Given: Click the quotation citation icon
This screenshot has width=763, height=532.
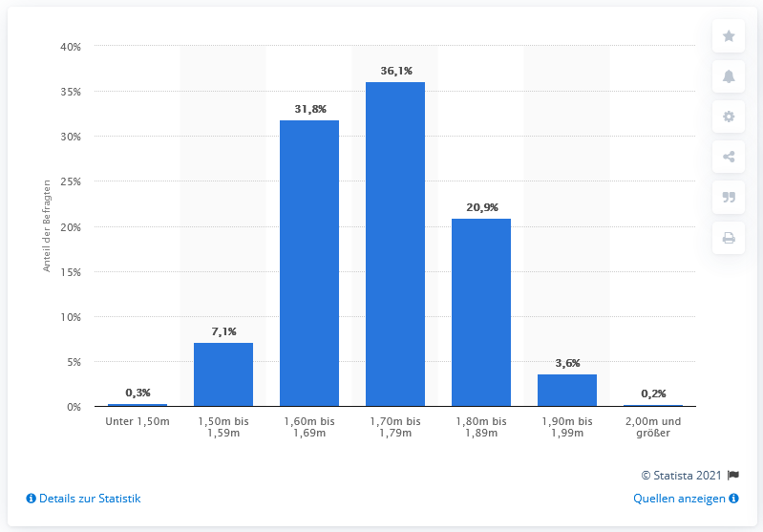Looking at the screenshot, I should click(729, 198).
